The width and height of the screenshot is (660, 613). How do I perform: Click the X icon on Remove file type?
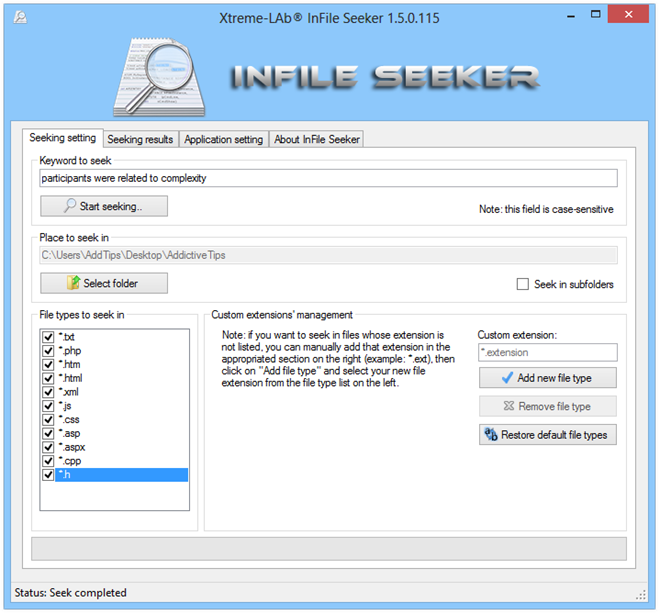pyautogui.click(x=509, y=406)
